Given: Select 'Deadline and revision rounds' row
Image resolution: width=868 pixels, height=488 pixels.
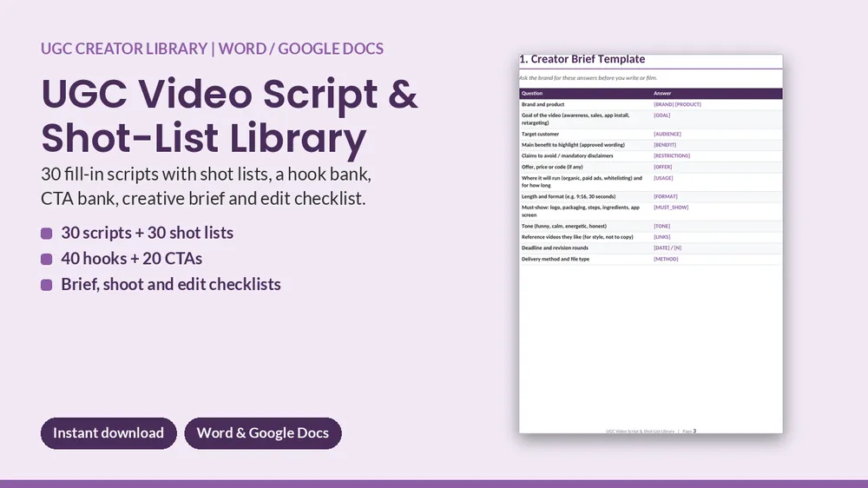Looking at the screenshot, I should (x=651, y=248).
